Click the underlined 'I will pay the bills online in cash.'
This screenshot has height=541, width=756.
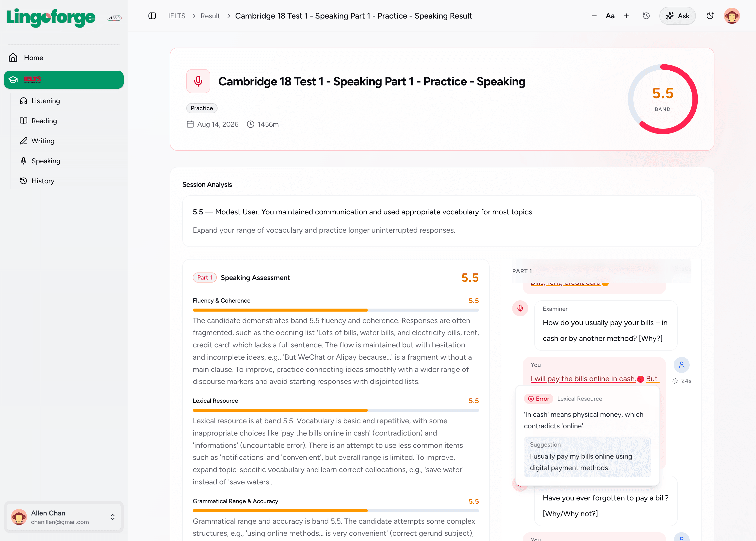(x=583, y=379)
